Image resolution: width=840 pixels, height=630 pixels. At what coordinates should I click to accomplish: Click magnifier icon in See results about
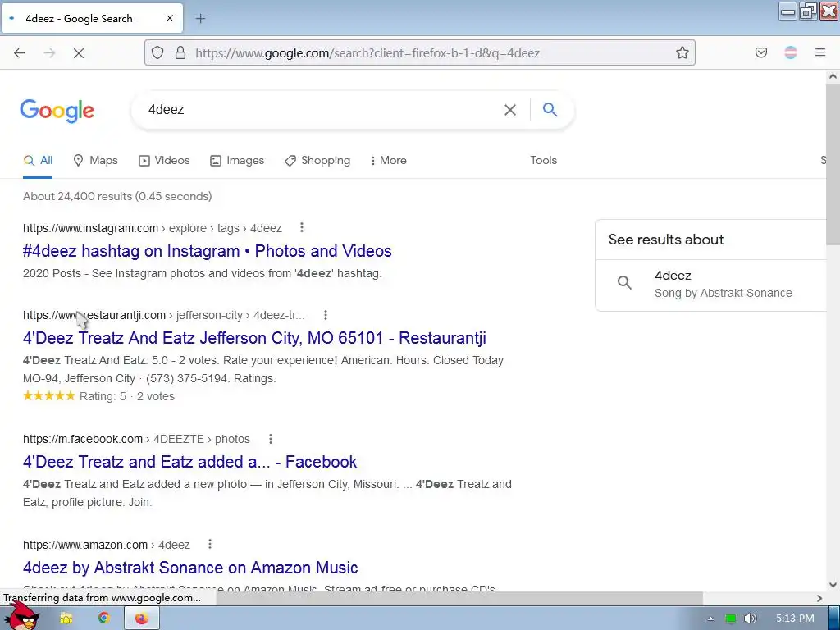pos(624,282)
